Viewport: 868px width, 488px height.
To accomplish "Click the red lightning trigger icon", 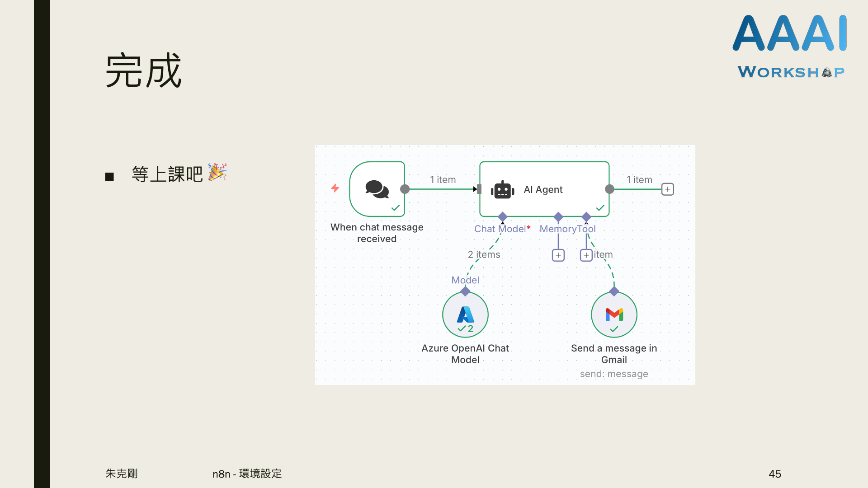I will coord(335,188).
